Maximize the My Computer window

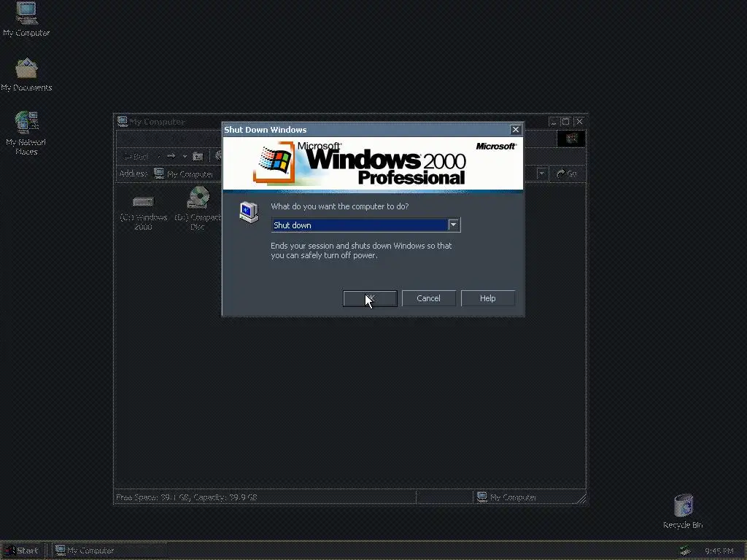(x=565, y=122)
